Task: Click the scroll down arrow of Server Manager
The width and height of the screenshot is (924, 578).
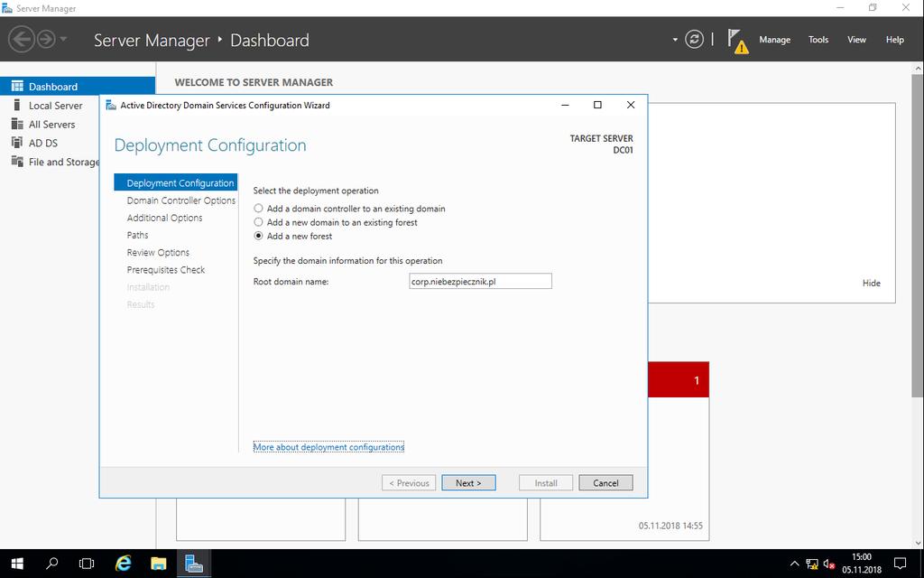Action: (x=918, y=542)
